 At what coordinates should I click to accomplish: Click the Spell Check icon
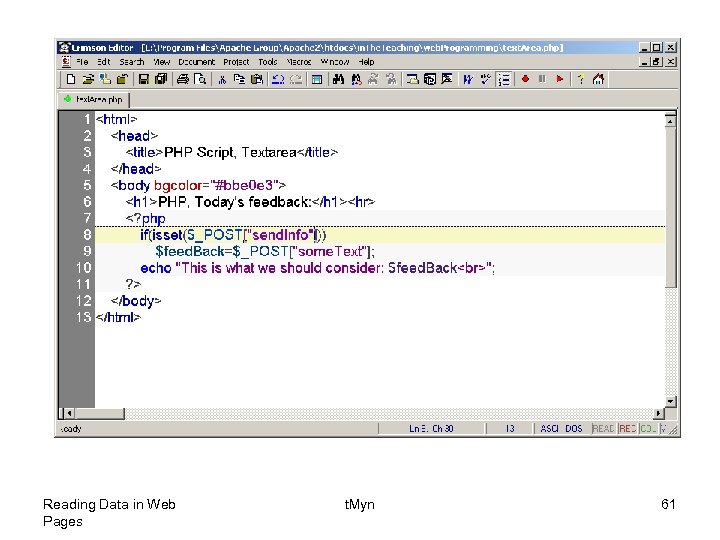(485, 79)
